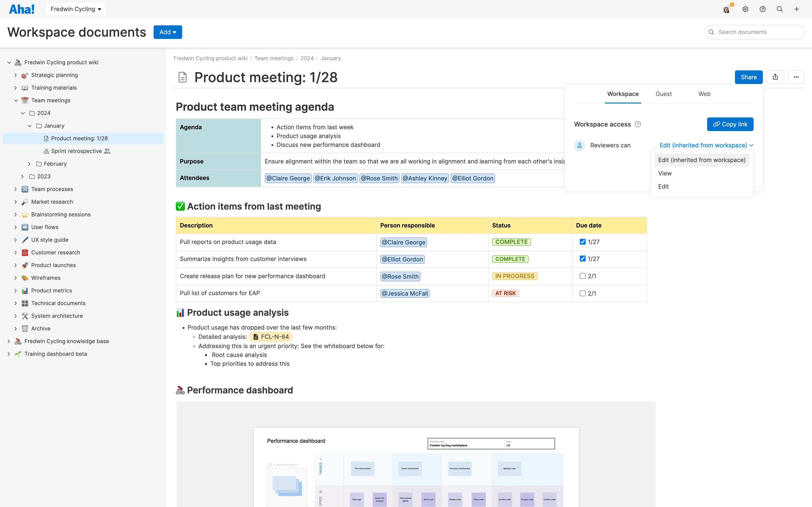Image resolution: width=812 pixels, height=507 pixels.
Task: Check the 2/1 box for Jessica McFall row
Action: tap(582, 293)
